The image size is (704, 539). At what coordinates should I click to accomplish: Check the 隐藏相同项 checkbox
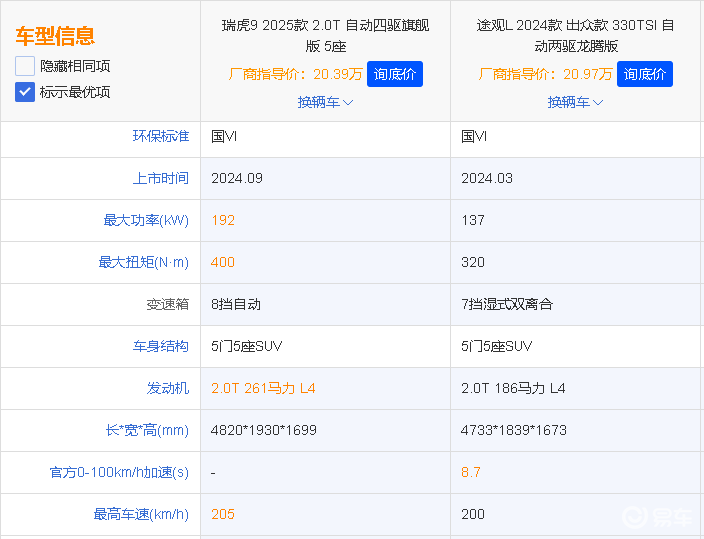[x=25, y=66]
